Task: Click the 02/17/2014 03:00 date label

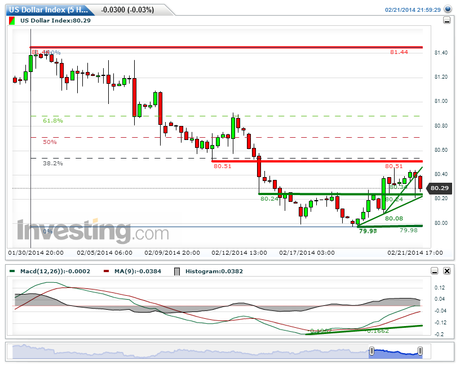Action: (307, 253)
